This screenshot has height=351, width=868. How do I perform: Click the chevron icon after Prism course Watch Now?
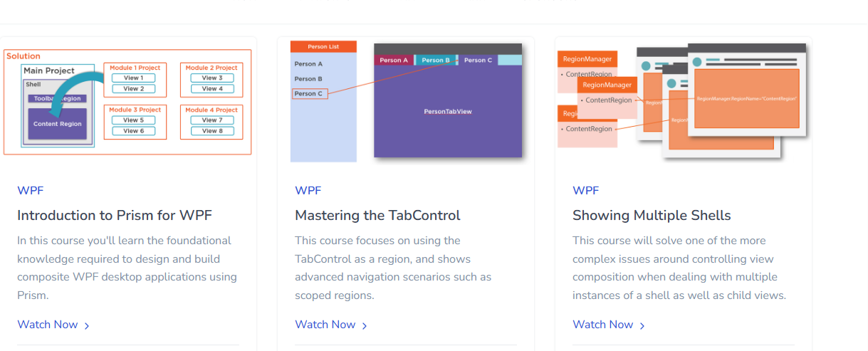click(x=87, y=325)
